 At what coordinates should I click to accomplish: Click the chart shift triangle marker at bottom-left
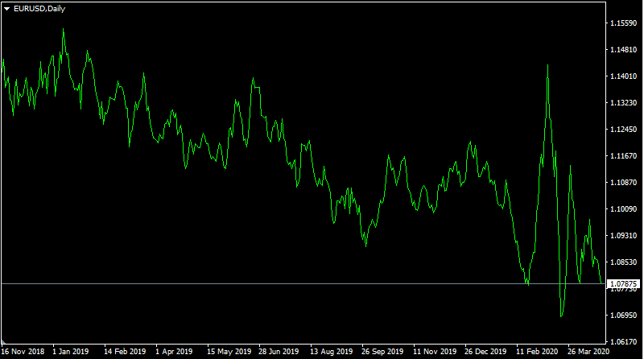(3, 342)
